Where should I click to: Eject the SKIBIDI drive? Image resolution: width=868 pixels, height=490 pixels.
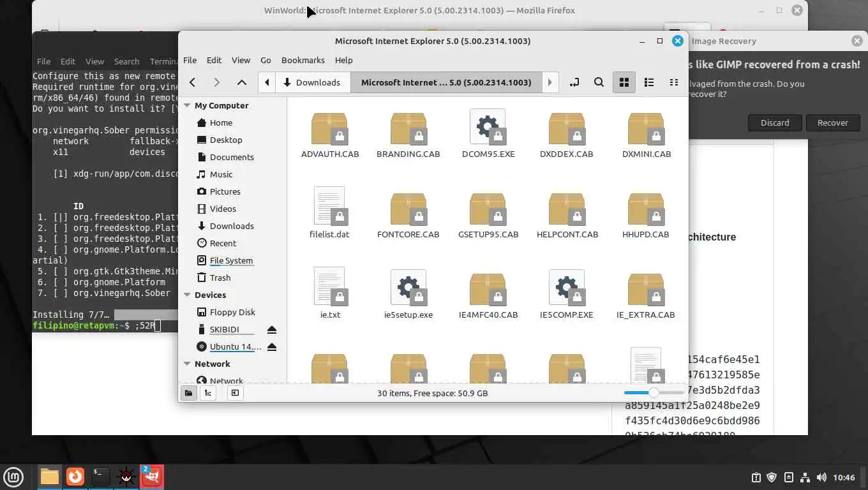(x=271, y=330)
